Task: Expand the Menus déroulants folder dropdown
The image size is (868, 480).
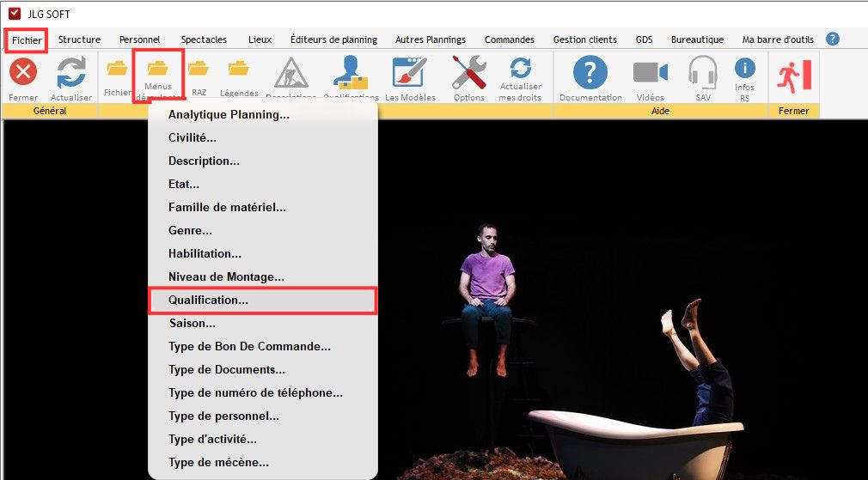Action: (158, 69)
